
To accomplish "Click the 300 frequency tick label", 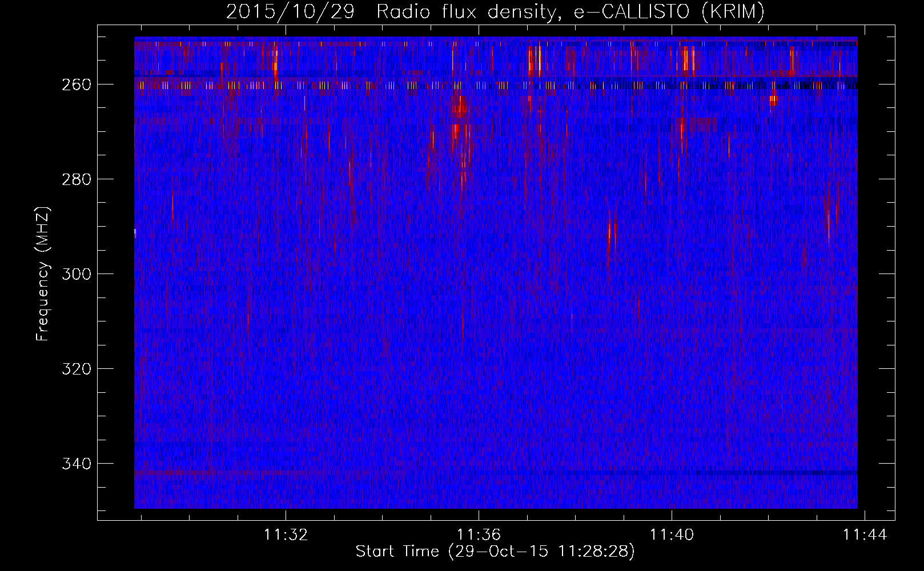I will tap(77, 274).
